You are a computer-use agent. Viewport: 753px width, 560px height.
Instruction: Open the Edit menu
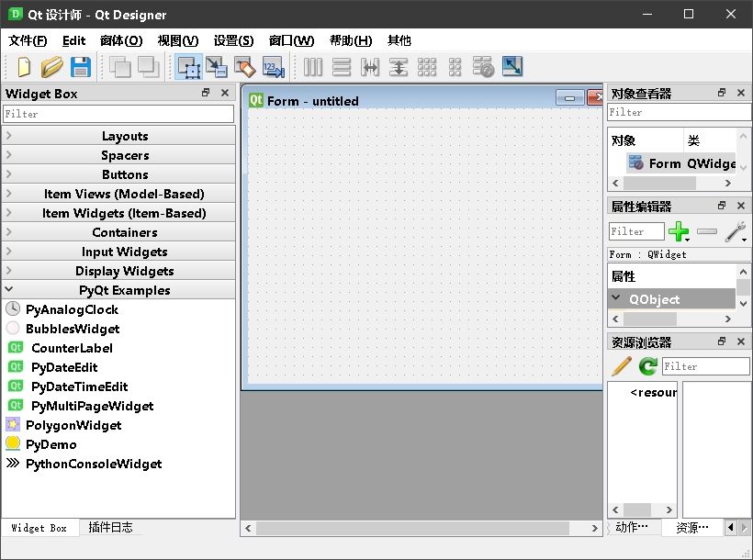[73, 40]
